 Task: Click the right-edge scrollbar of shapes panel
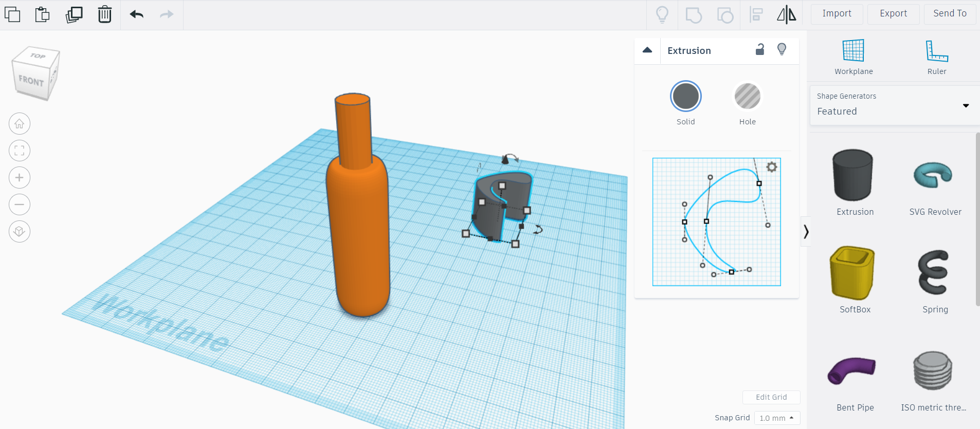tap(977, 219)
